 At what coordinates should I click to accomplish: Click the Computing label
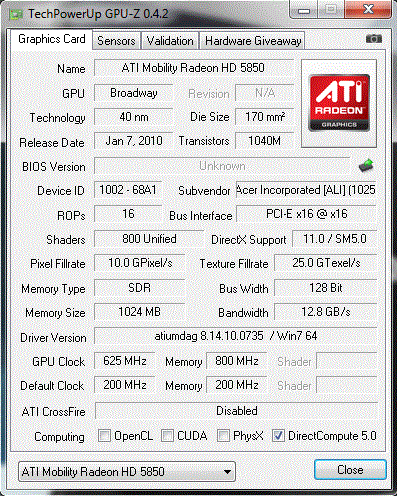pyautogui.click(x=59, y=437)
